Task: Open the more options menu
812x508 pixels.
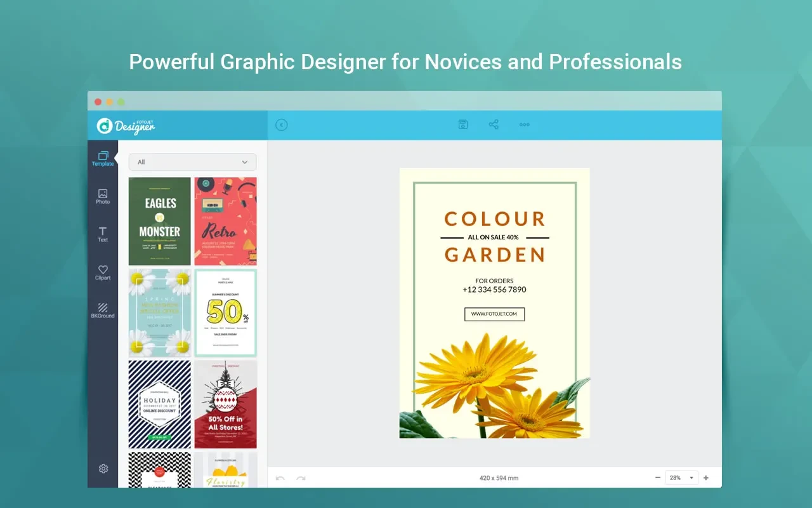Action: tap(524, 124)
